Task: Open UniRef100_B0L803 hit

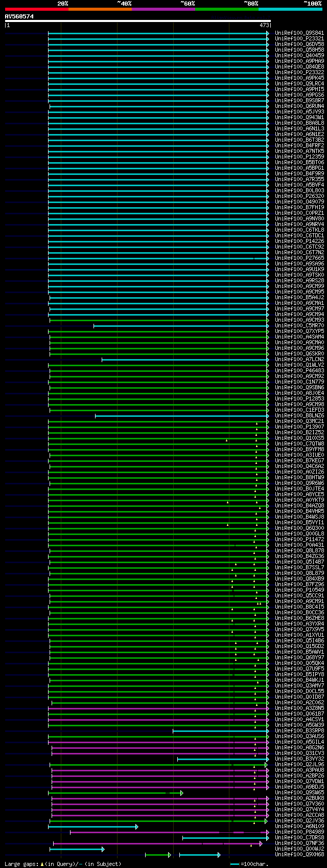Action: coord(299,190)
